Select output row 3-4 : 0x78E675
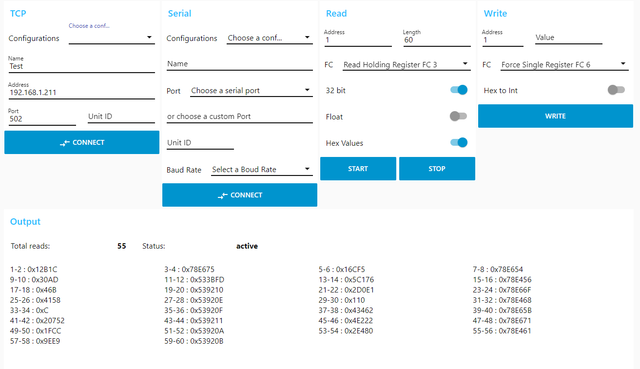 [x=189, y=269]
